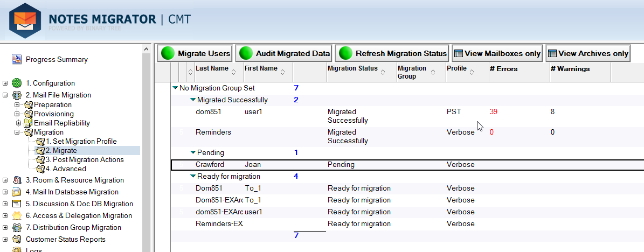Click View Mailboxes only button
The width and height of the screenshot is (644, 252).
pos(497,53)
